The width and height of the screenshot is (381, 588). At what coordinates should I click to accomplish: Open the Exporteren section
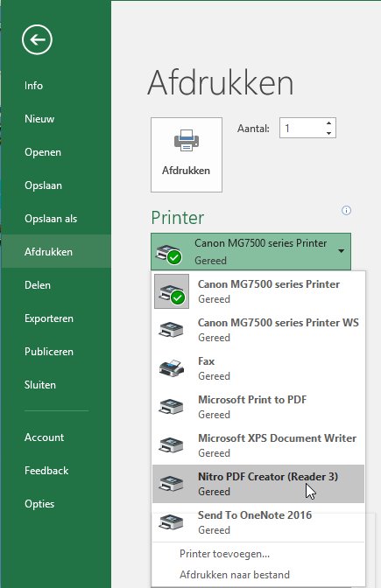(x=56, y=318)
